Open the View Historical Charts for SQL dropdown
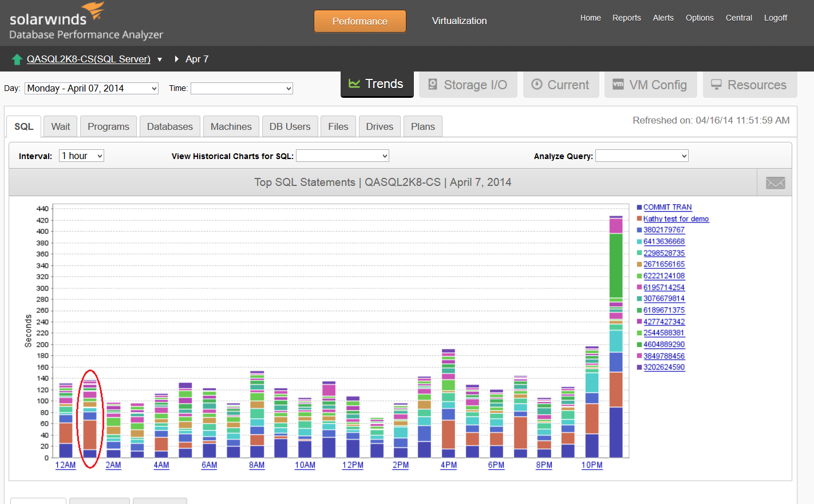 342,156
